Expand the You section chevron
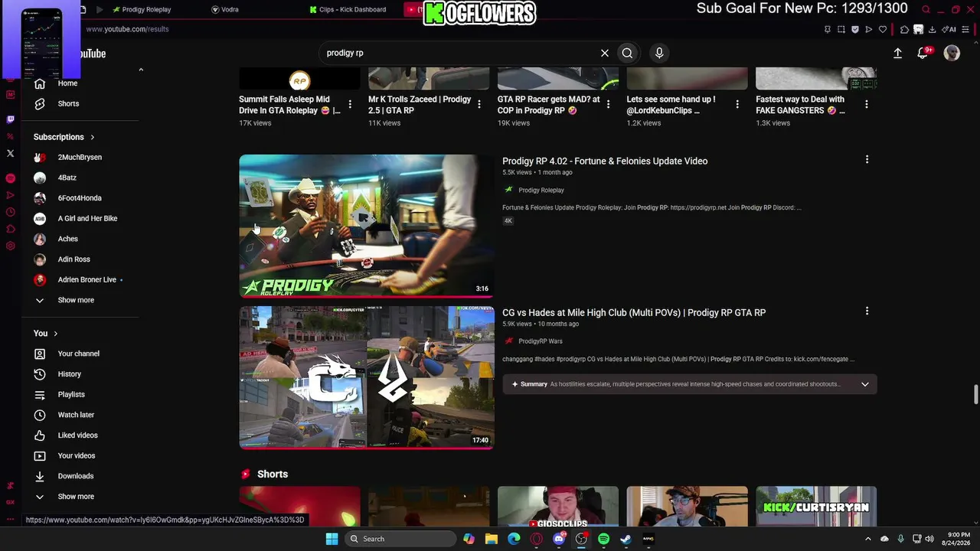980x551 pixels. coord(55,334)
